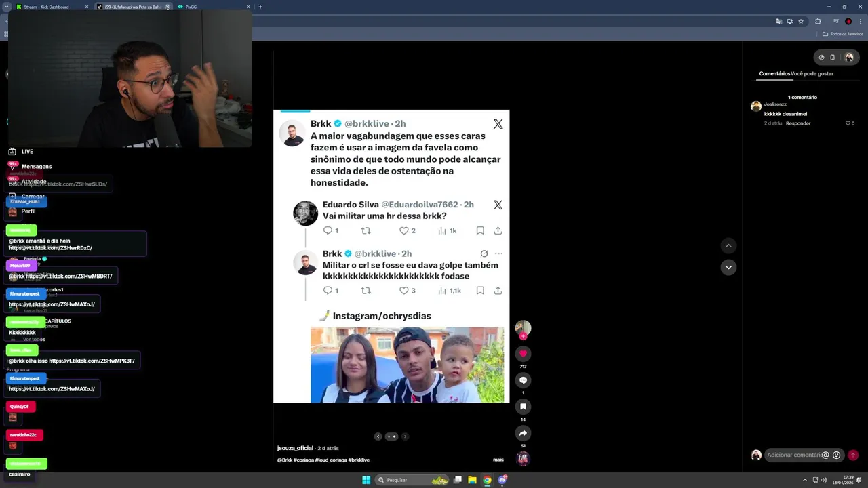This screenshot has width=868, height=488.
Task: Open the TikTok compass icon in top pill
Action: click(x=821, y=58)
